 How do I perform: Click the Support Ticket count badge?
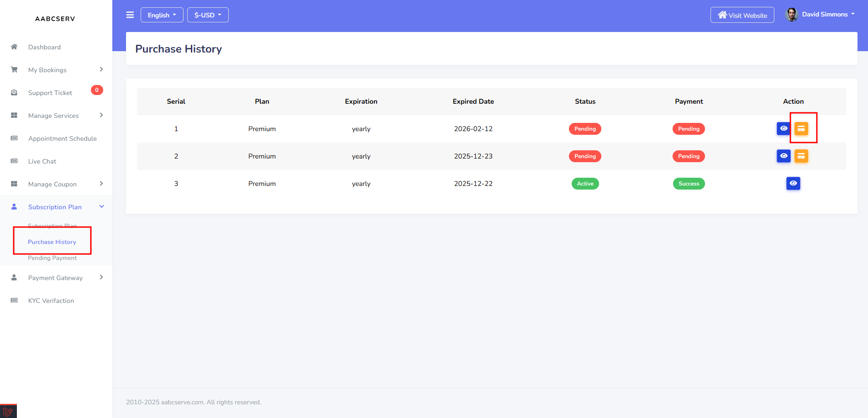[97, 90]
